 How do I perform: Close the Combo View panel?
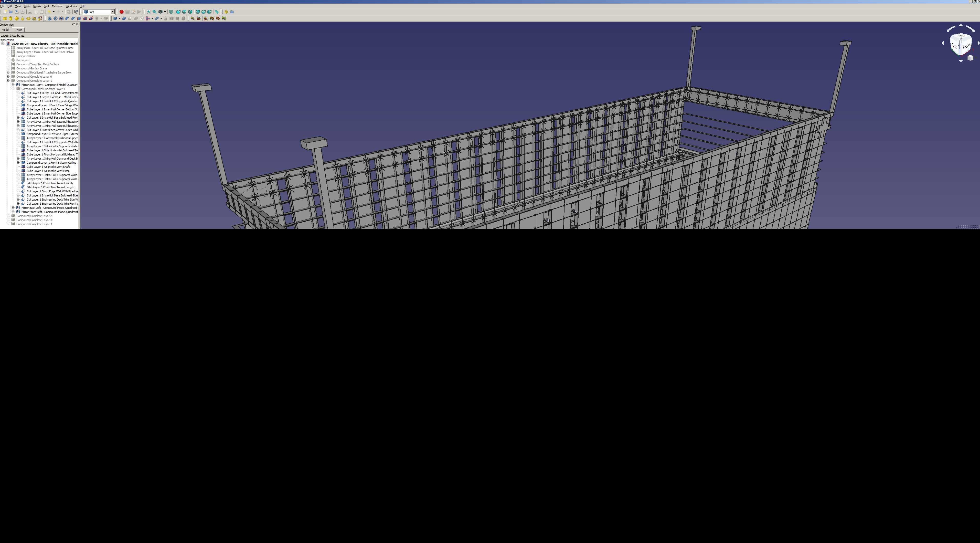tap(77, 24)
